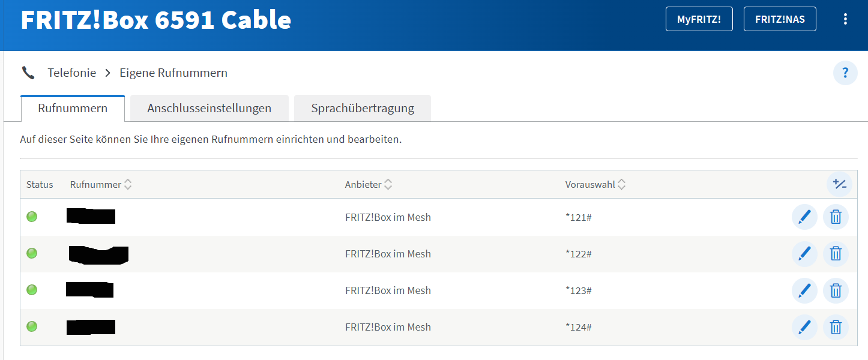This screenshot has height=360, width=868.
Task: Edit the number with prefix *121#
Action: point(804,217)
